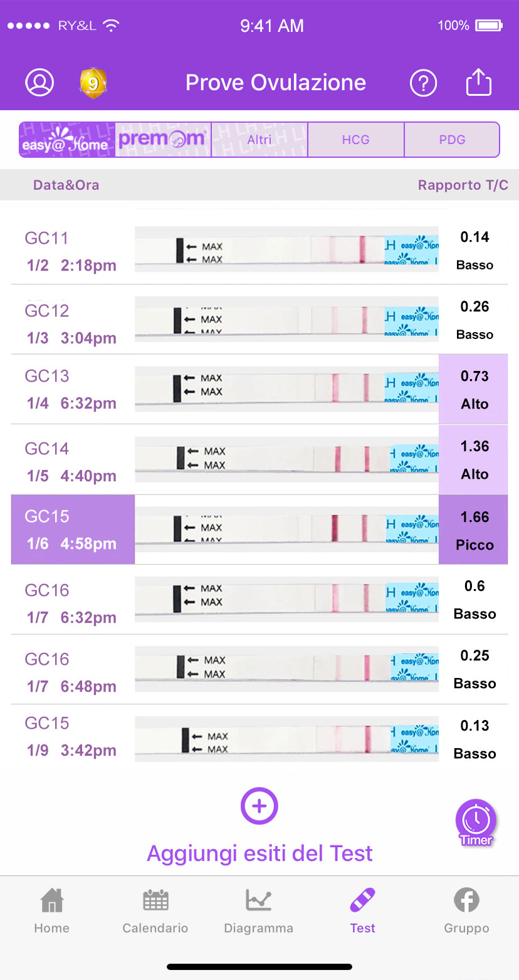Tap the GC13 0.73 Alto ratio cell
Viewport: 519px width, 980px height.
(x=474, y=390)
